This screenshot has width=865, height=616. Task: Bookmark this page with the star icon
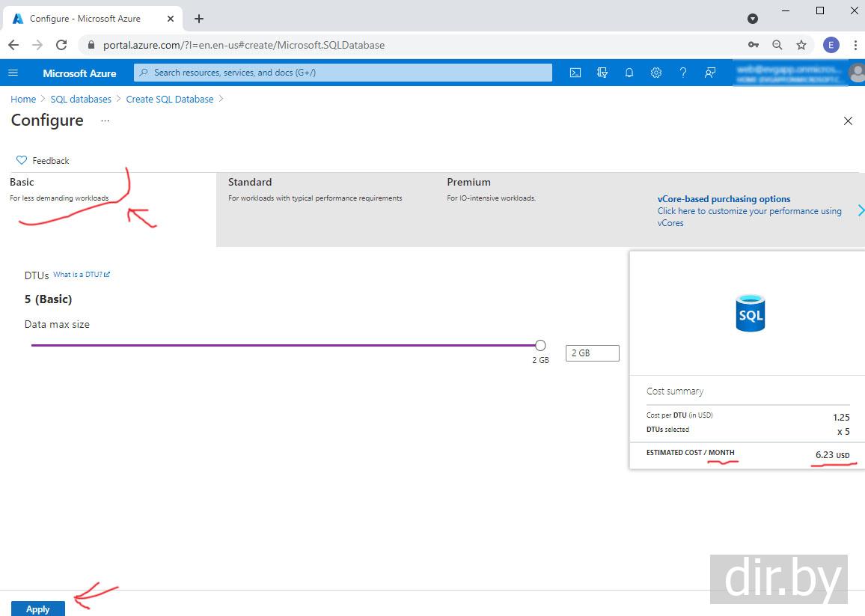pyautogui.click(x=801, y=45)
